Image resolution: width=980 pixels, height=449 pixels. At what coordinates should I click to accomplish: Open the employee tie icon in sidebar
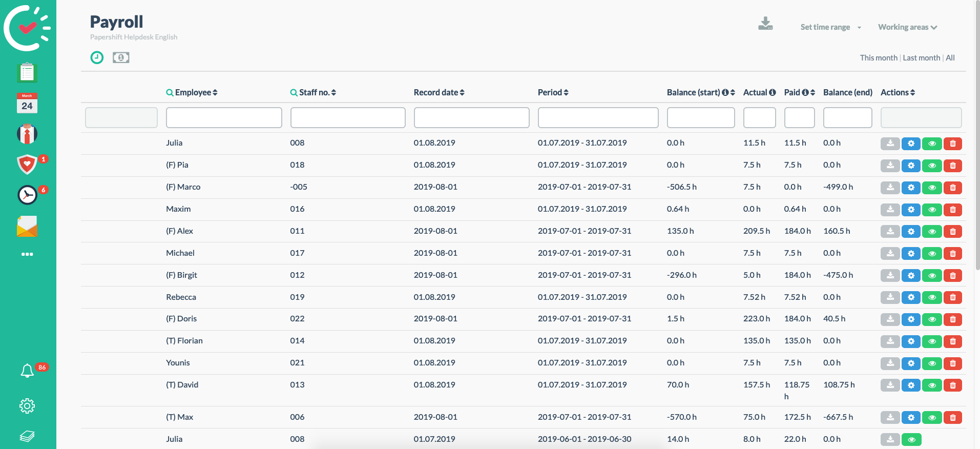pyautogui.click(x=27, y=134)
